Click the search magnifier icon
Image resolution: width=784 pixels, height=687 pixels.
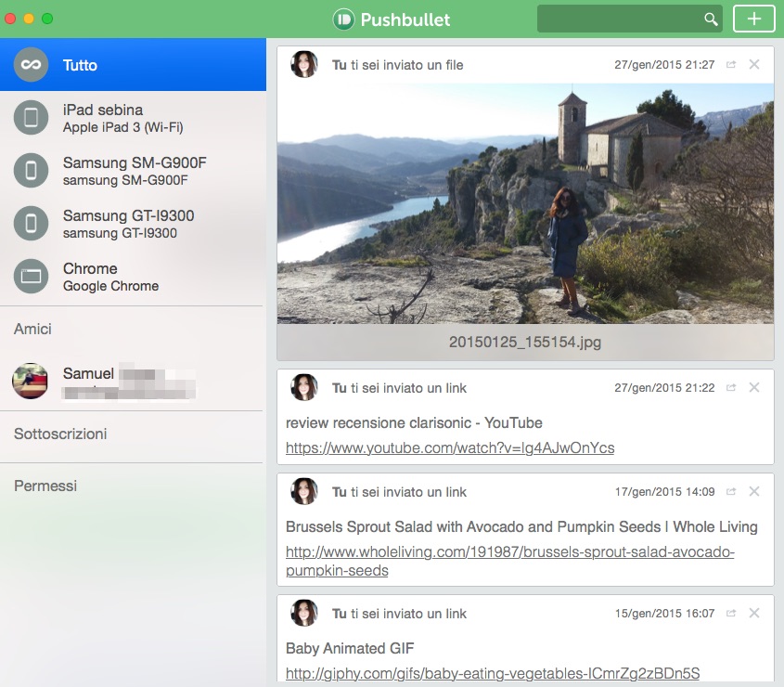[x=711, y=19]
